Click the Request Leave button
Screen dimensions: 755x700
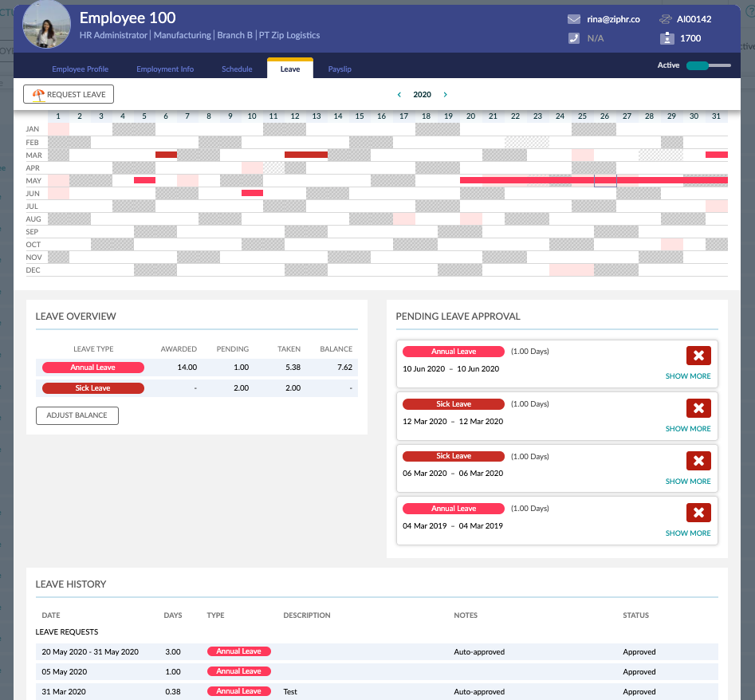[69, 94]
